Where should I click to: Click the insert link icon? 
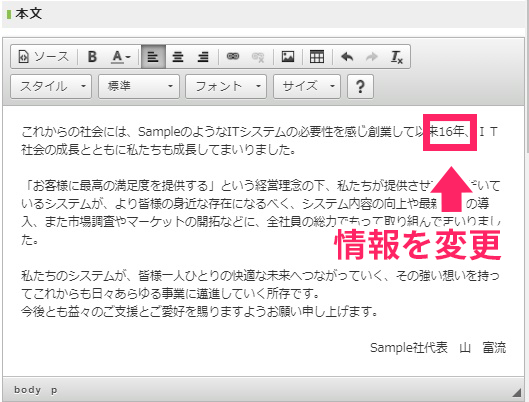click(x=233, y=57)
